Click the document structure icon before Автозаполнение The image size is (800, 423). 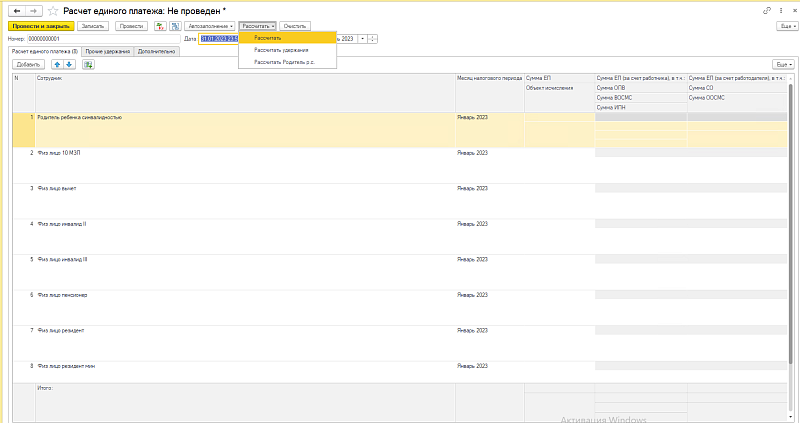(x=173, y=25)
